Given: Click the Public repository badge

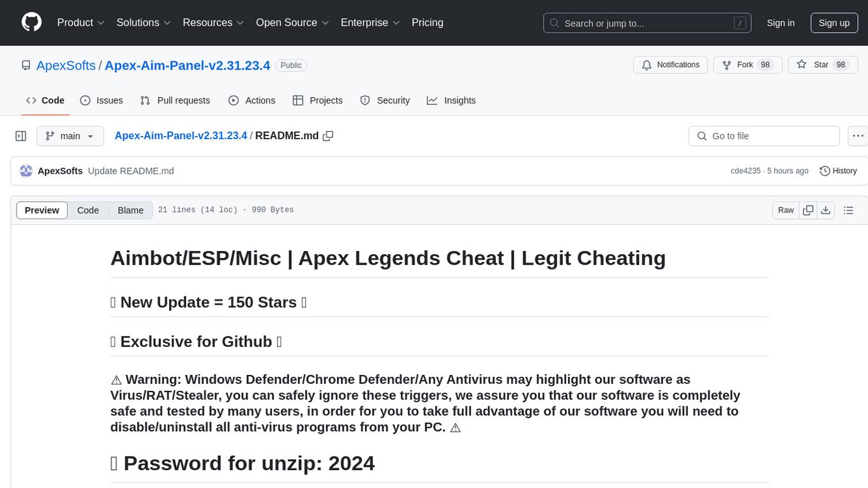Looking at the screenshot, I should tap(291, 65).
